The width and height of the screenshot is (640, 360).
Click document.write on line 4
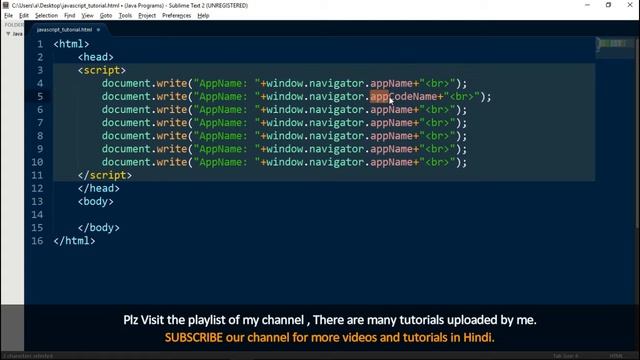144,83
